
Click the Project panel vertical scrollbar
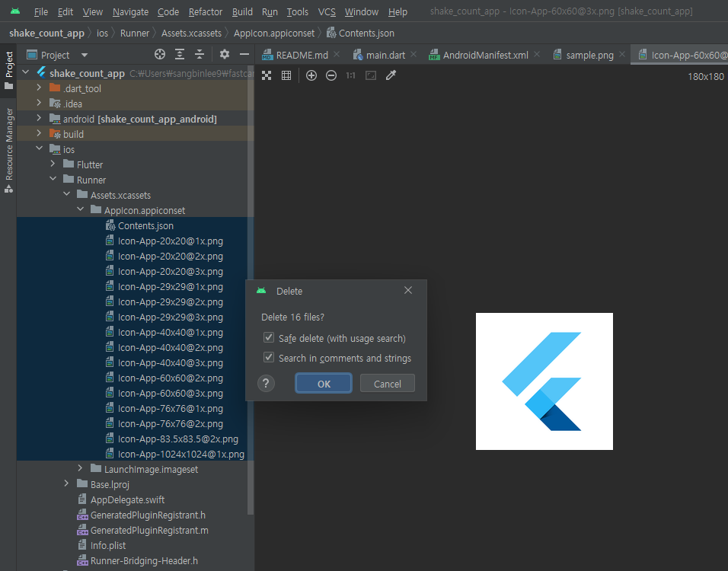click(x=251, y=288)
